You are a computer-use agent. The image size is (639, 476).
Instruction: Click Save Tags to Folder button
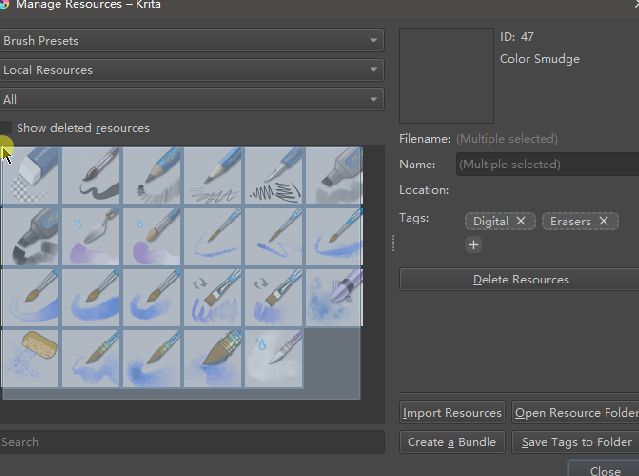click(x=575, y=442)
